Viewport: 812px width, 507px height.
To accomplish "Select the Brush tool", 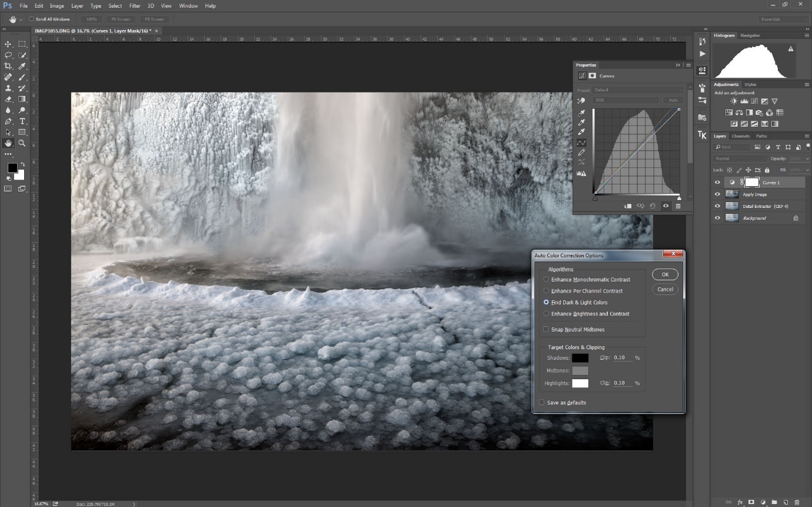I will (22, 77).
